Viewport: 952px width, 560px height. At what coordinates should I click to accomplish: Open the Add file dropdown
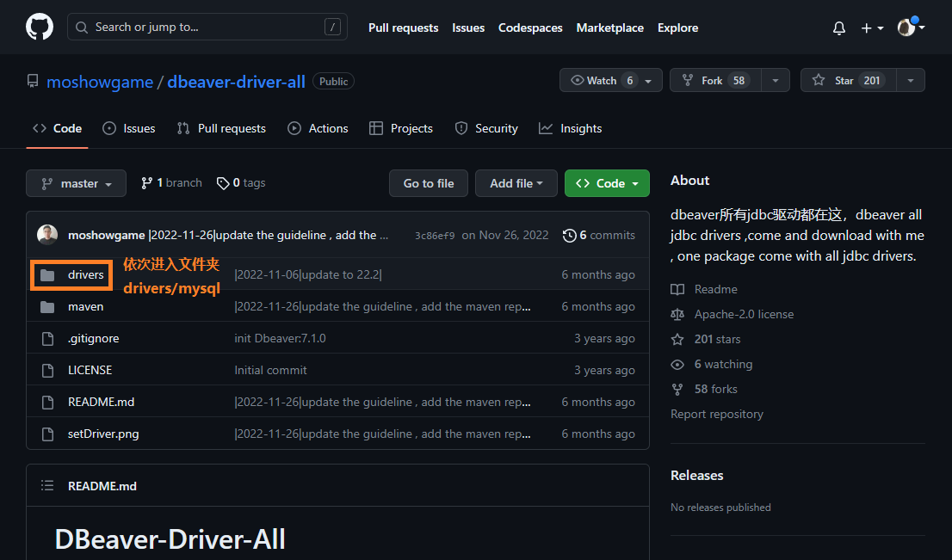(516, 182)
